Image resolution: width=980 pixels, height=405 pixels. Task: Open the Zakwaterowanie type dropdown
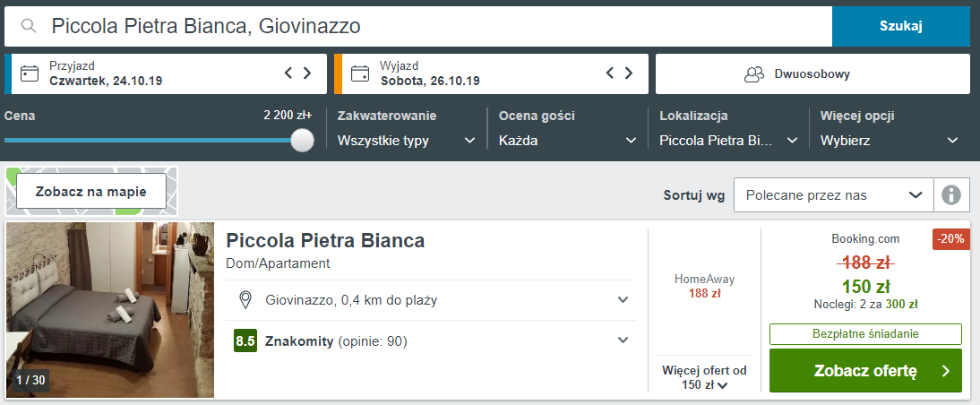[406, 141]
